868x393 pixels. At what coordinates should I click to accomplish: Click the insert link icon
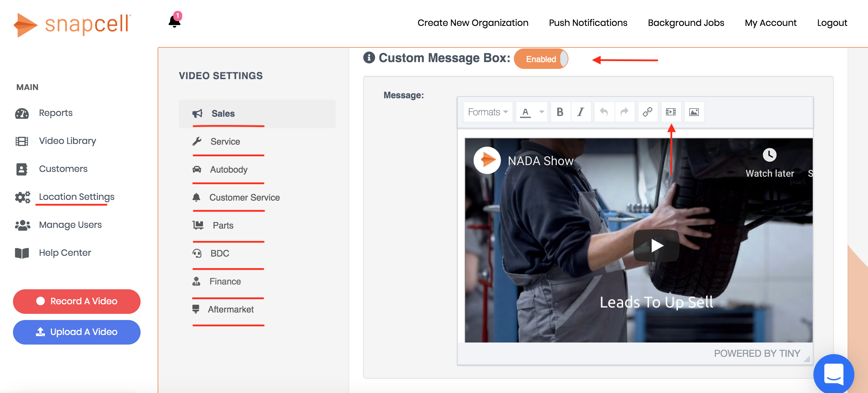647,112
